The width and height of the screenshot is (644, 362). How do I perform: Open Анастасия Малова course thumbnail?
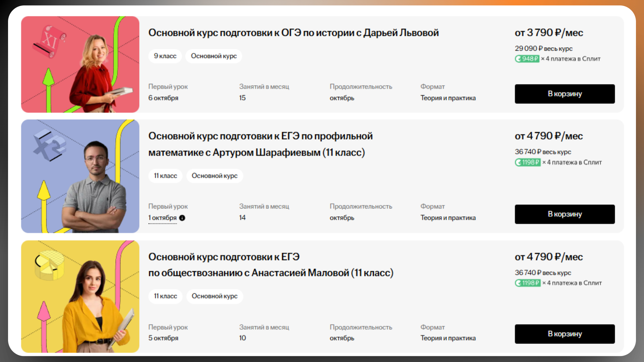click(80, 296)
